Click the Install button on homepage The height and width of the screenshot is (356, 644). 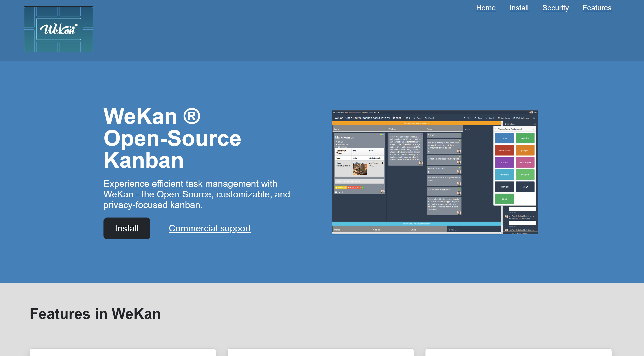pyautogui.click(x=127, y=228)
